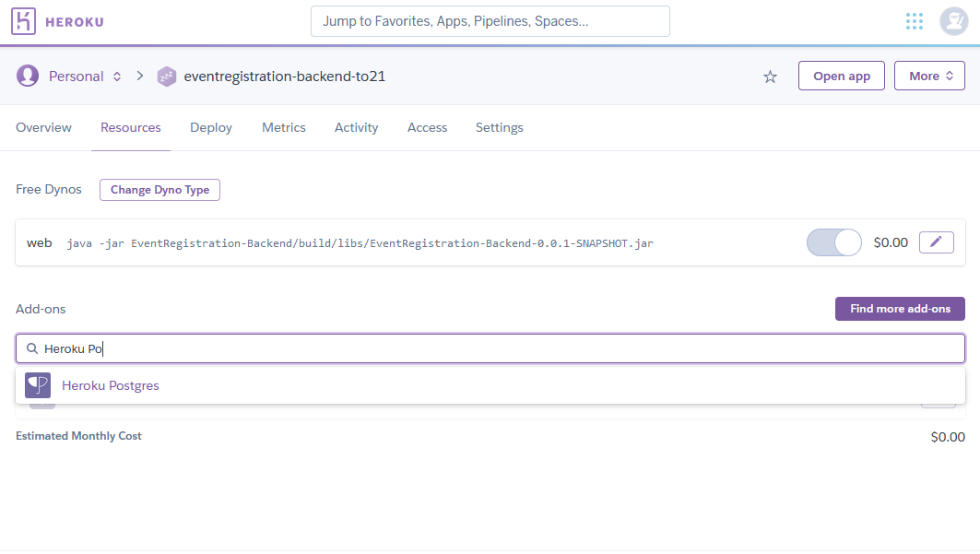Screen dimensions: 980x554
Task: Favorite the app with the star icon
Action: 770,77
